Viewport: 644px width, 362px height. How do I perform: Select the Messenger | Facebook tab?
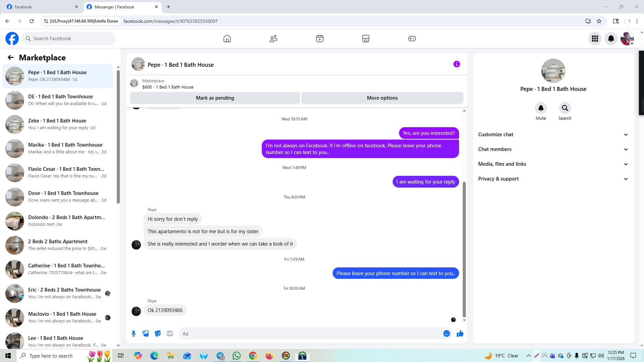tap(123, 7)
